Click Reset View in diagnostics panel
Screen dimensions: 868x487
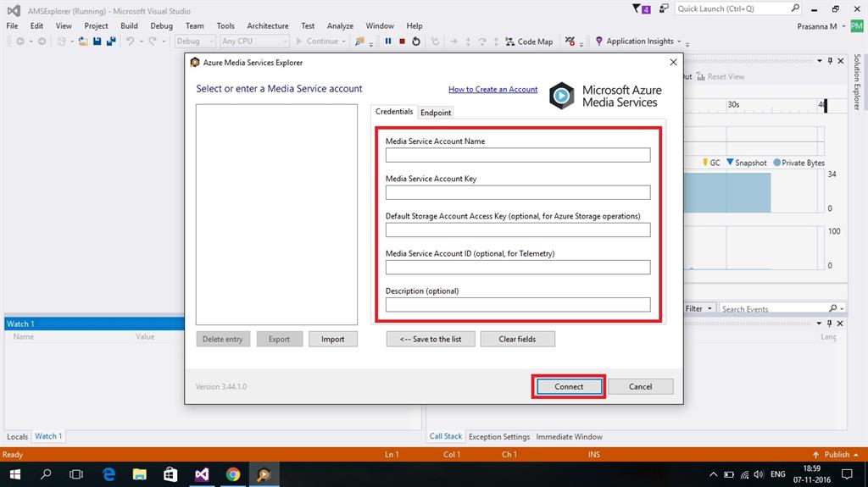tap(721, 76)
